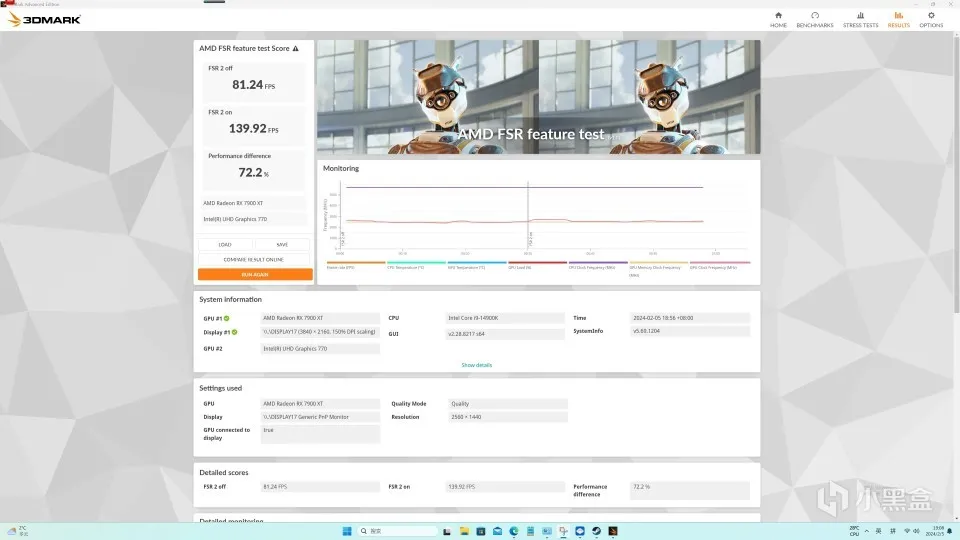Click the Display #1 DISPLAY17 value field

click(320, 331)
